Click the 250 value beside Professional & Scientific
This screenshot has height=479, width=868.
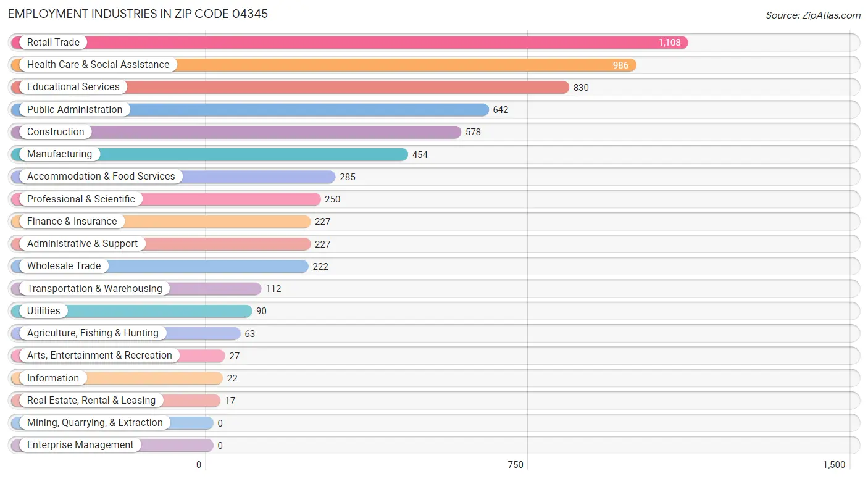point(333,199)
